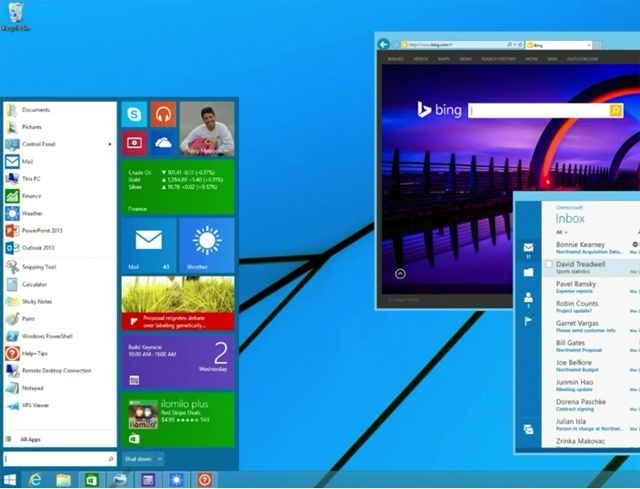This screenshot has width=640, height=489.
Task: Open the People tile with man's photo
Action: click(207, 129)
